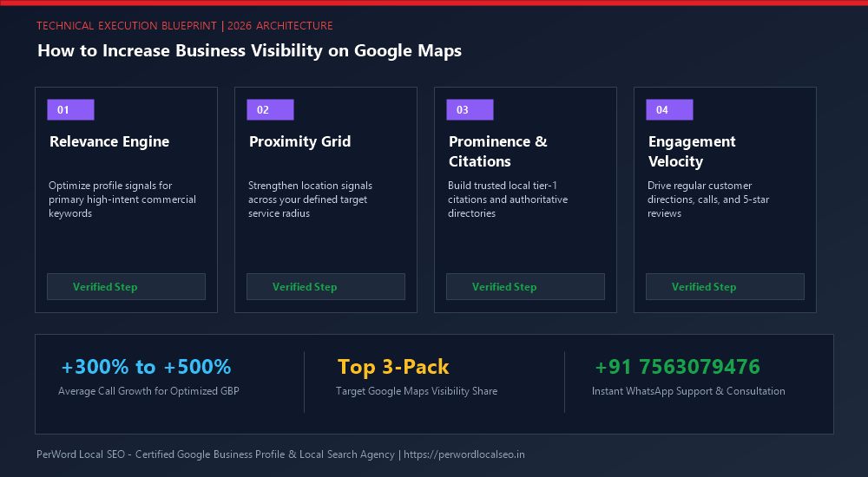Click the Top 3-Pack headline
The width and height of the screenshot is (868, 477).
pyautogui.click(x=393, y=367)
